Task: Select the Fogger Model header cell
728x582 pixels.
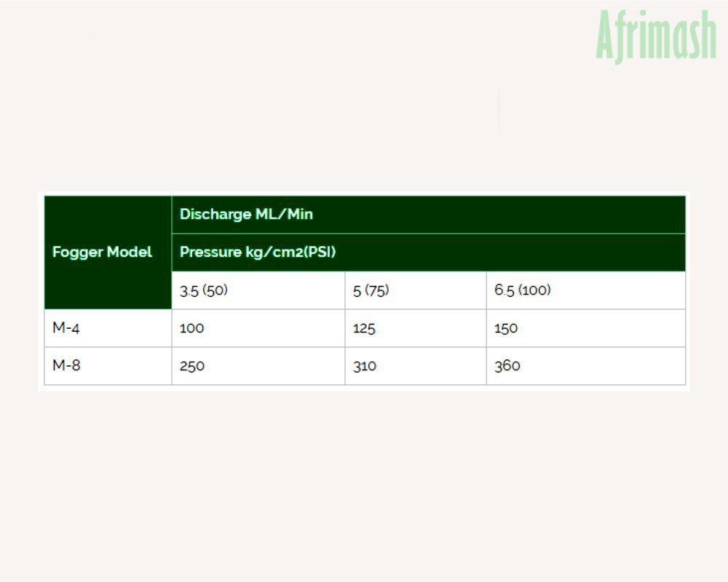Action: tap(108, 252)
